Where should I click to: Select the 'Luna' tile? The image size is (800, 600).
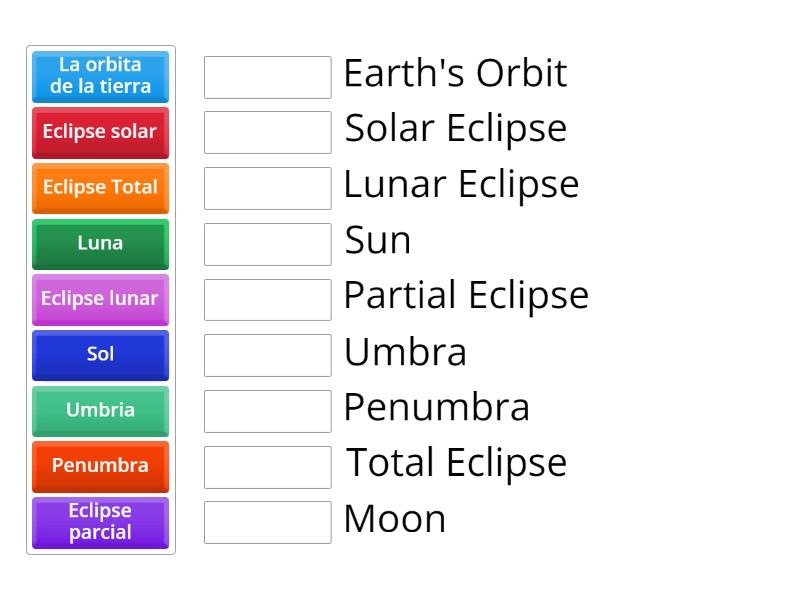point(99,244)
